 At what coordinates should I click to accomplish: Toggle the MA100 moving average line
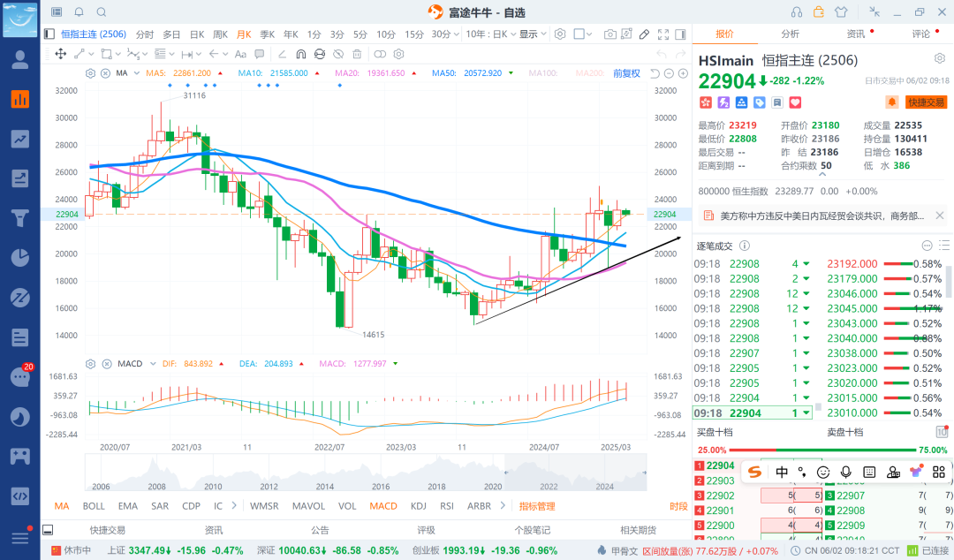(542, 73)
